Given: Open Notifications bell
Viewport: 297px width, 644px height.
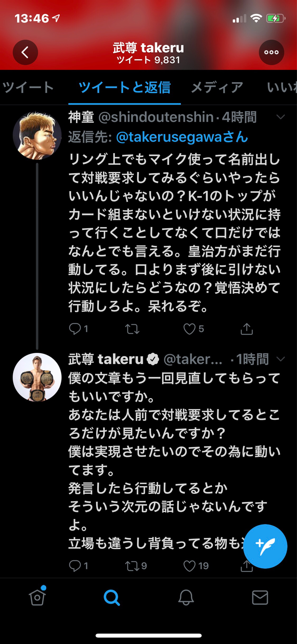Looking at the screenshot, I should [x=186, y=598].
